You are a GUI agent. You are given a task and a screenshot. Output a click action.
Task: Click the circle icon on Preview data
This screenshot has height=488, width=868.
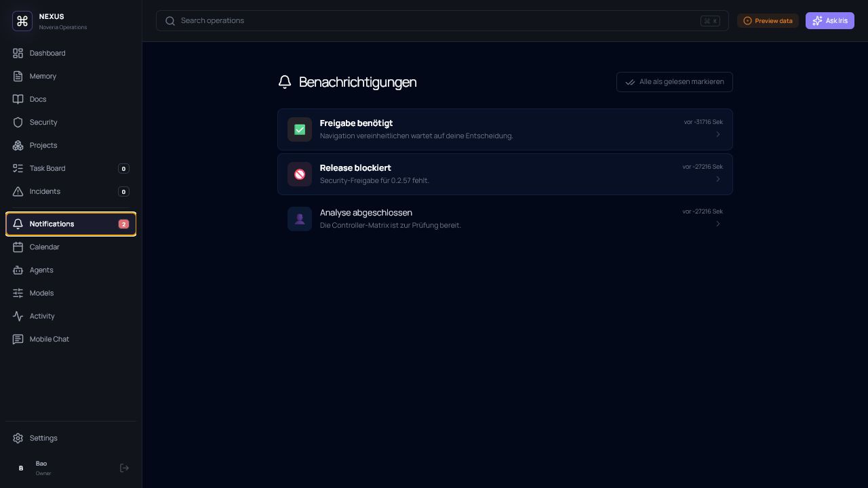click(x=747, y=21)
